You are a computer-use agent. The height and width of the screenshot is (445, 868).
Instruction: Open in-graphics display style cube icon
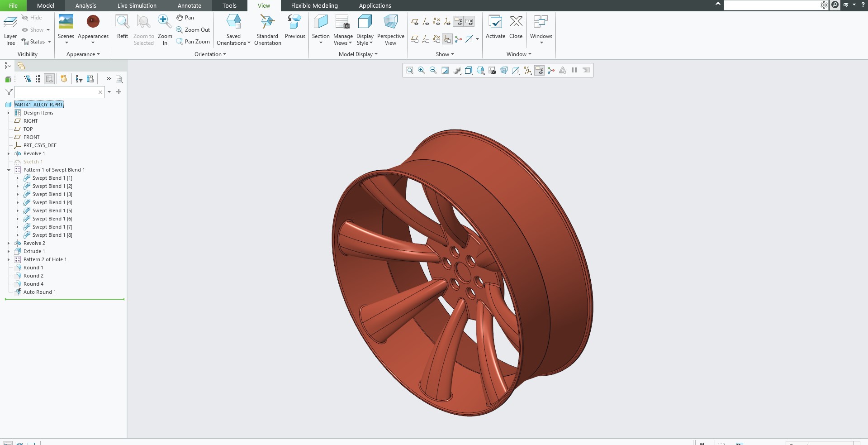(469, 70)
